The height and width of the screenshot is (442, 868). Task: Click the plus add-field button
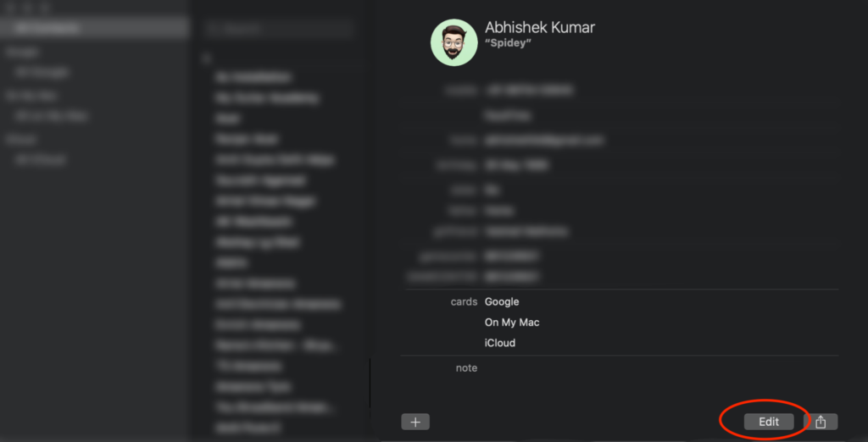(415, 422)
